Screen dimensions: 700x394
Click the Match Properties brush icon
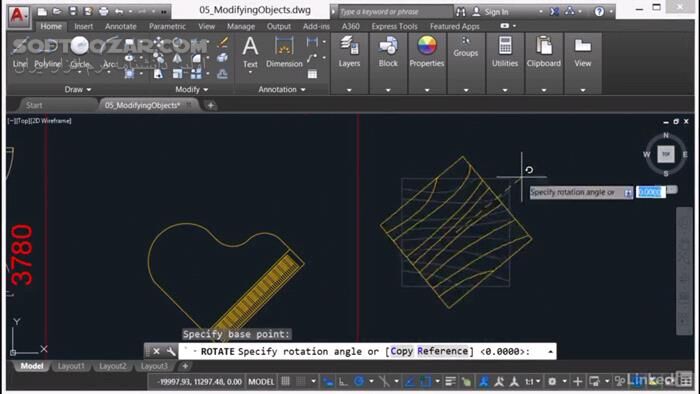(222, 42)
